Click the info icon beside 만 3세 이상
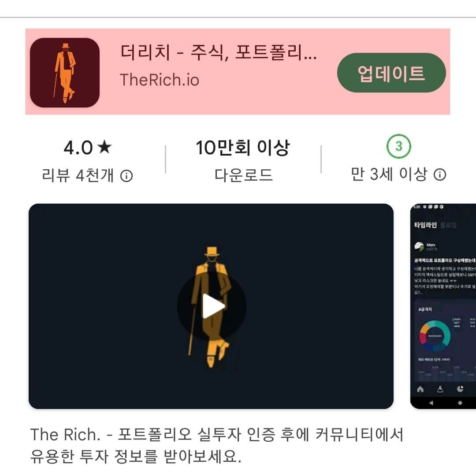This screenshot has width=476, height=476. 440,175
